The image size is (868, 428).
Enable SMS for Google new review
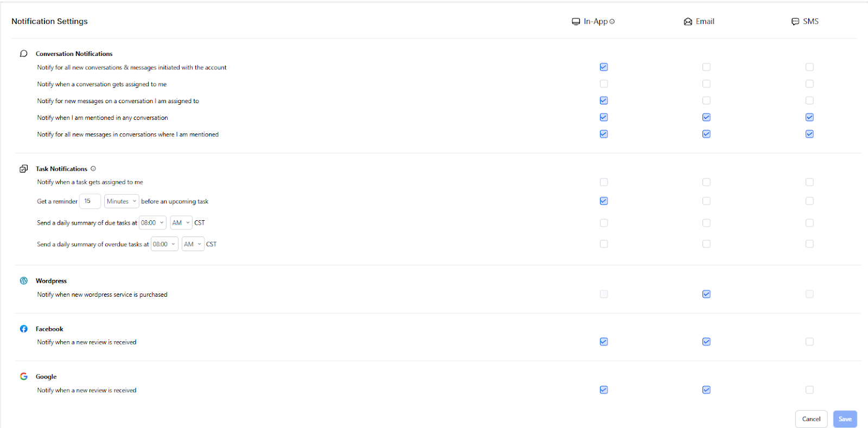809,390
